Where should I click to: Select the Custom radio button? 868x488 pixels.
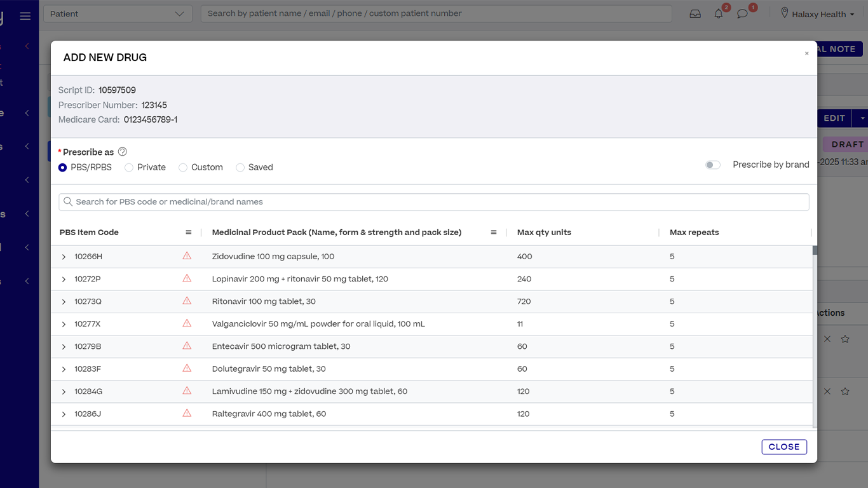(x=183, y=168)
